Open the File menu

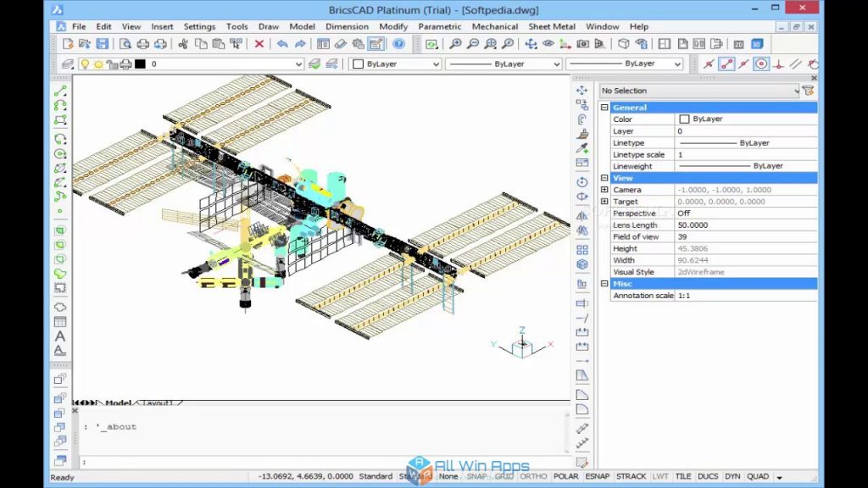[x=79, y=26]
